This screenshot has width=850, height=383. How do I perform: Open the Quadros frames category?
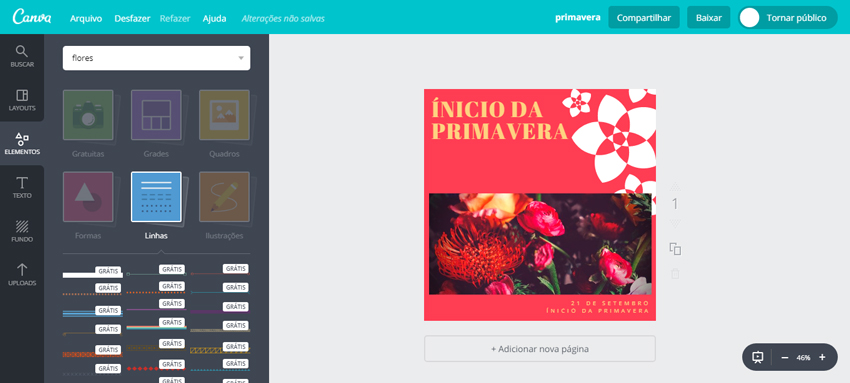tap(224, 115)
